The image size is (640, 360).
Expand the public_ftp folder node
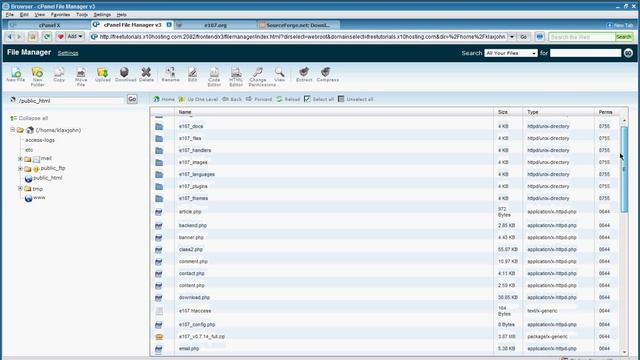(20, 168)
